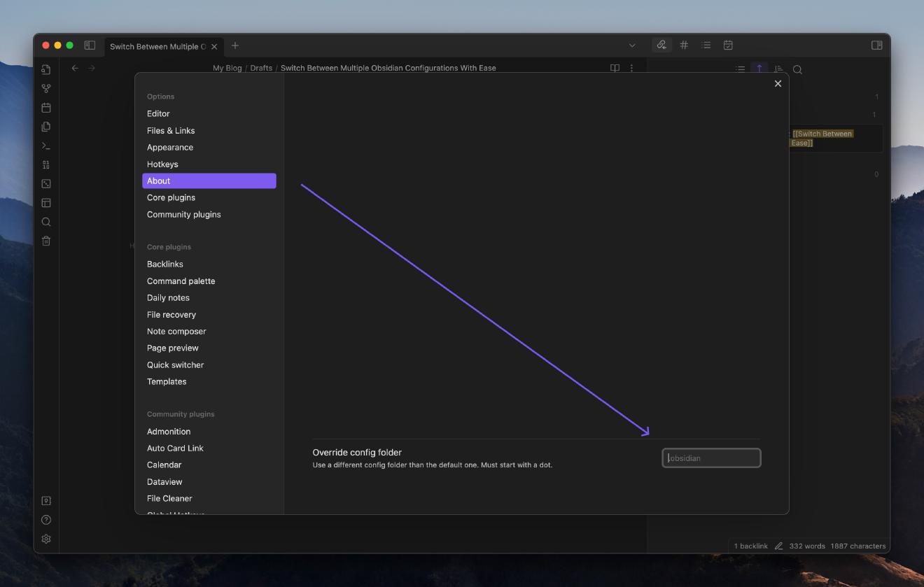This screenshot has height=587, width=924.
Task: Navigate forward with the right arrow
Action: (92, 68)
